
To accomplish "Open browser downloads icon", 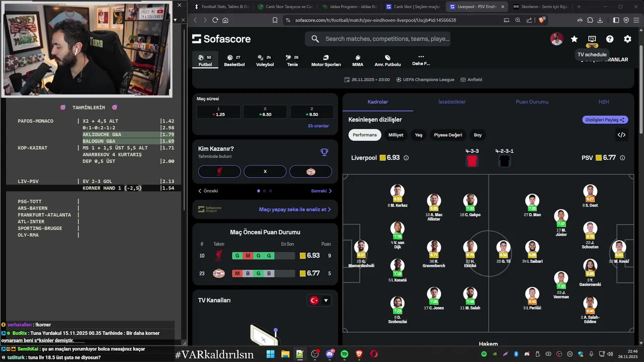I will (x=600, y=20).
